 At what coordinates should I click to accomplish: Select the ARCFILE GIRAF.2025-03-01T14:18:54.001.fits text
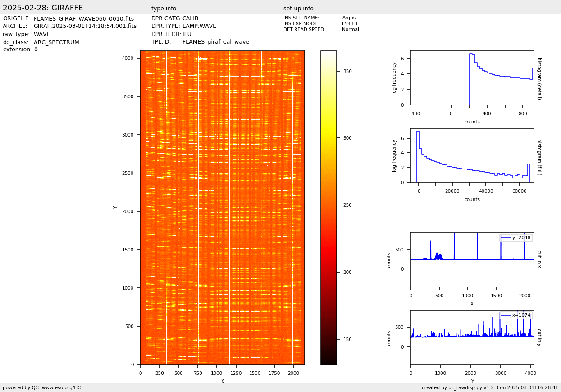click(x=85, y=27)
